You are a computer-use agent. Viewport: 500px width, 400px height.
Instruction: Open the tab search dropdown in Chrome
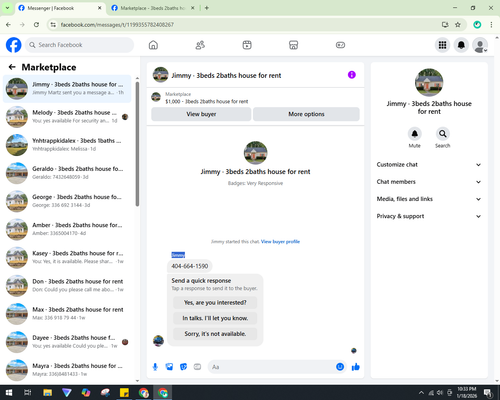pyautogui.click(x=7, y=8)
